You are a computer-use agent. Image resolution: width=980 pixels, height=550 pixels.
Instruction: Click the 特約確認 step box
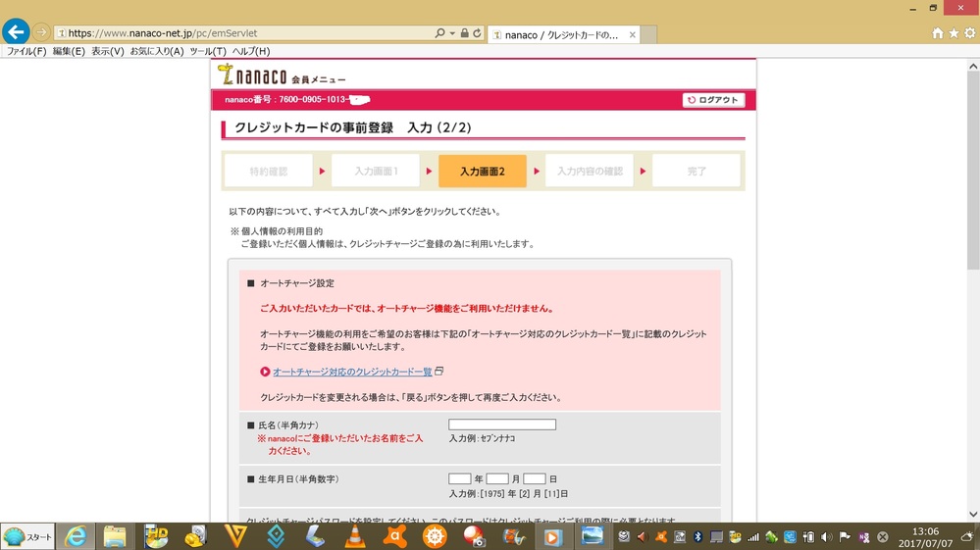coord(269,171)
